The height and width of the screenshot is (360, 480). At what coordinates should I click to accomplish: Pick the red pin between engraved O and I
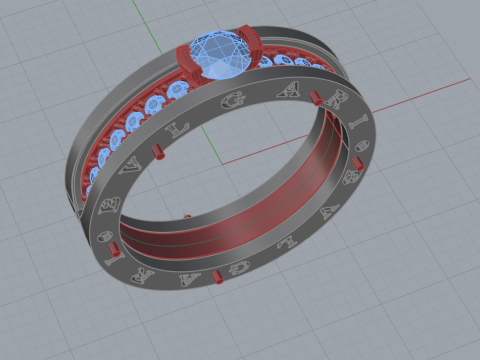115,249
